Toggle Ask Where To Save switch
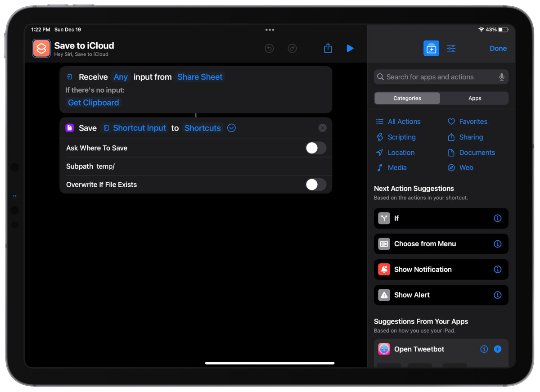Viewport: 540px width, 392px height. [316, 148]
